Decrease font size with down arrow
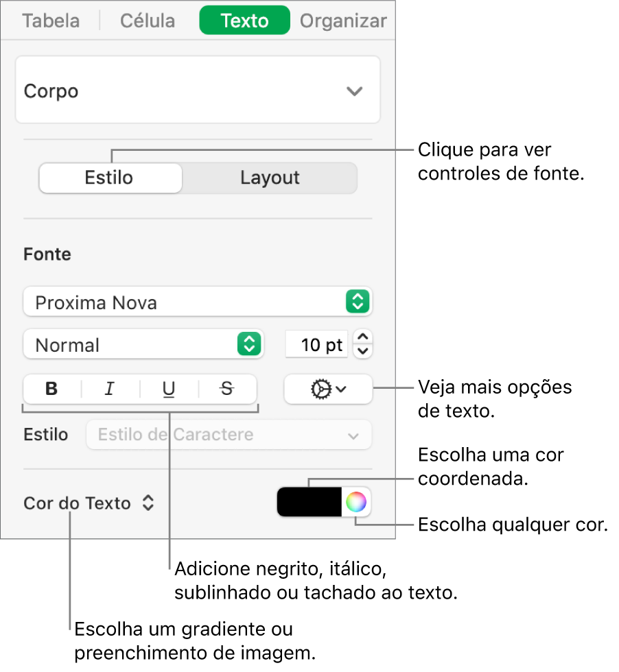 tap(363, 351)
